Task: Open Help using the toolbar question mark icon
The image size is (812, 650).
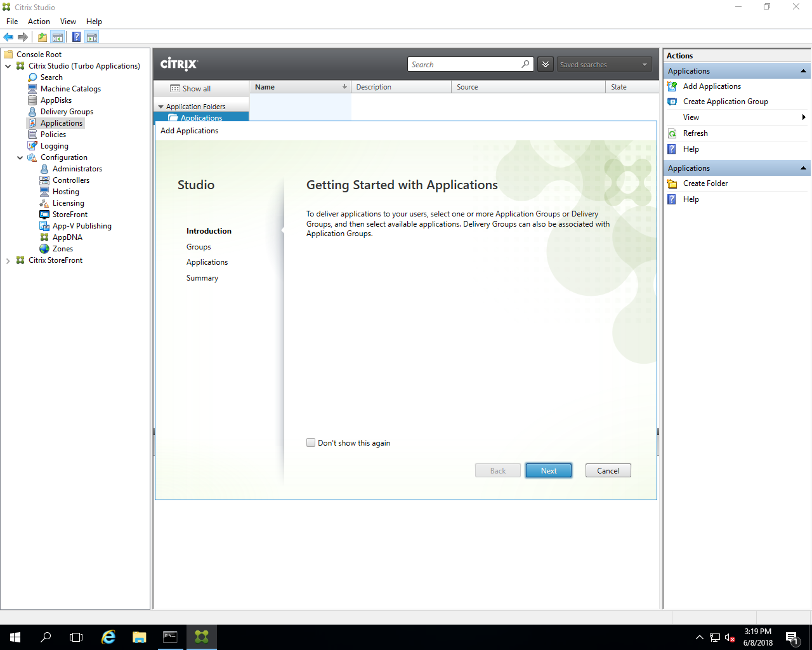Action: [x=76, y=36]
